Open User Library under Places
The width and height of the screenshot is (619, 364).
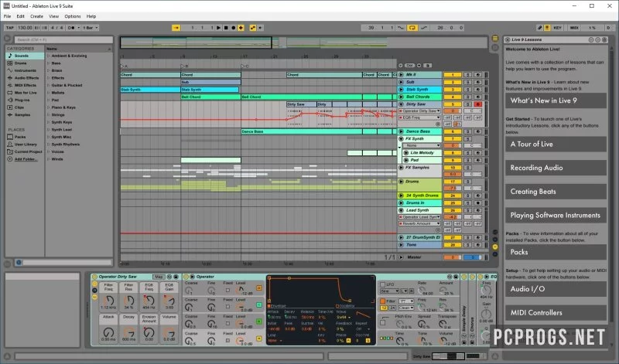(26, 145)
